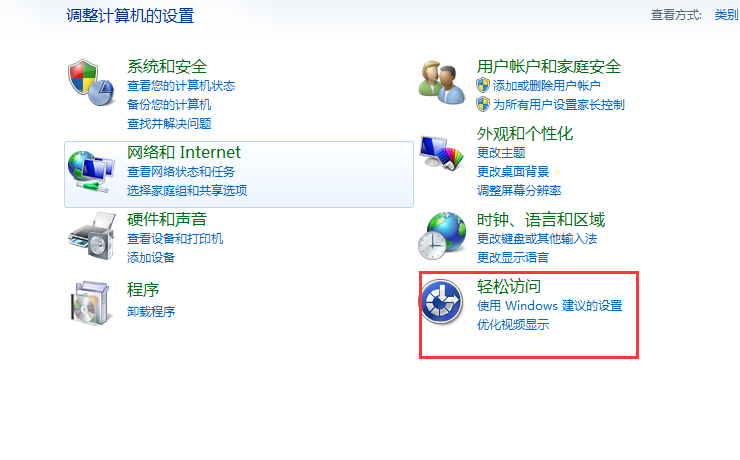Open the Appearance and Personalization monitor icon
The width and height of the screenshot is (740, 460).
[x=442, y=153]
